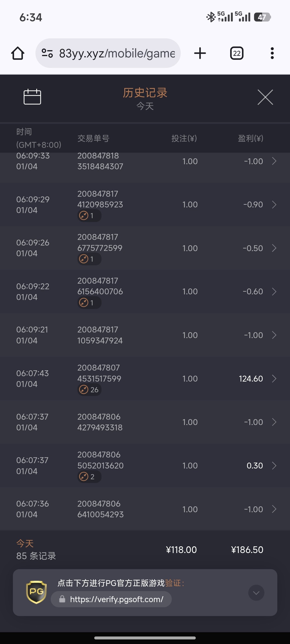Tap the free-spin badge showing 2

tap(89, 477)
